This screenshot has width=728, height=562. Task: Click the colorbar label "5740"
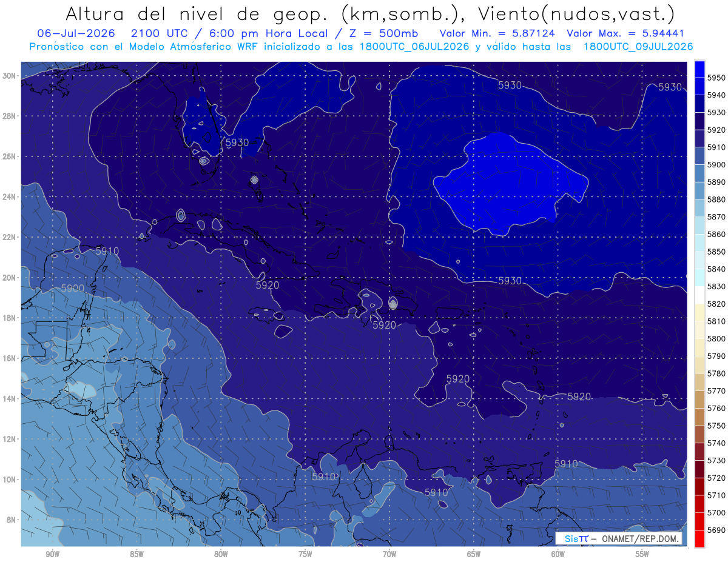pos(716,443)
